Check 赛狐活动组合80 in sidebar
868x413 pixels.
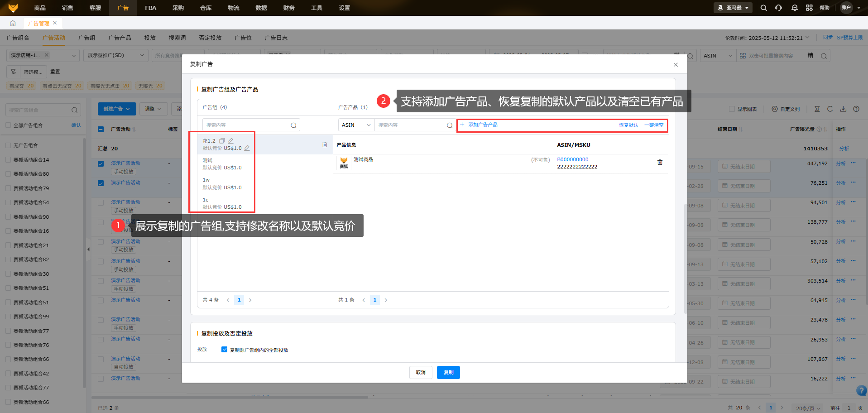(8, 174)
